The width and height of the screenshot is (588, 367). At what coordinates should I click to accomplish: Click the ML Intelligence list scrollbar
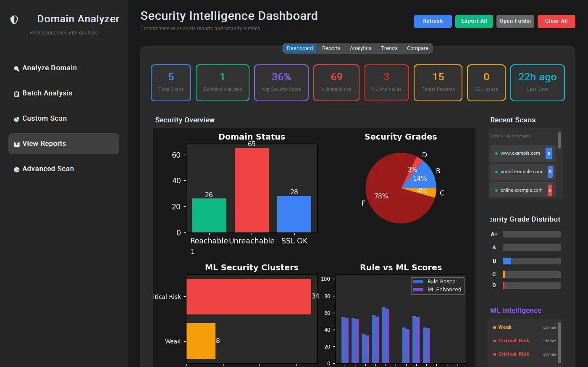pos(559,343)
